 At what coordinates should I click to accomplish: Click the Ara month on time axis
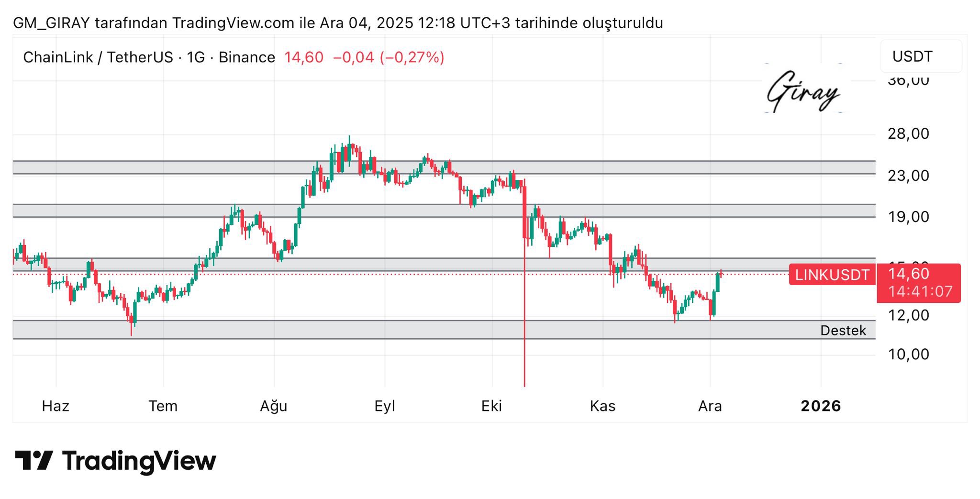pos(710,406)
